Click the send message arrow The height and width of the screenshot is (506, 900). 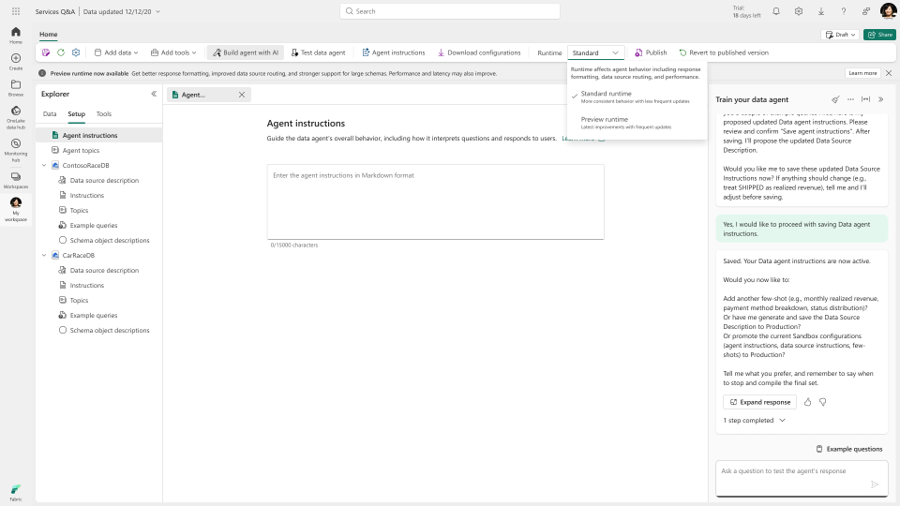tap(875, 484)
